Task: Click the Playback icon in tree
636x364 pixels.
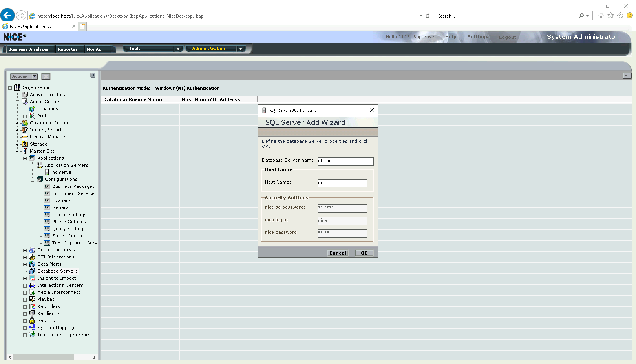Action: click(x=32, y=299)
